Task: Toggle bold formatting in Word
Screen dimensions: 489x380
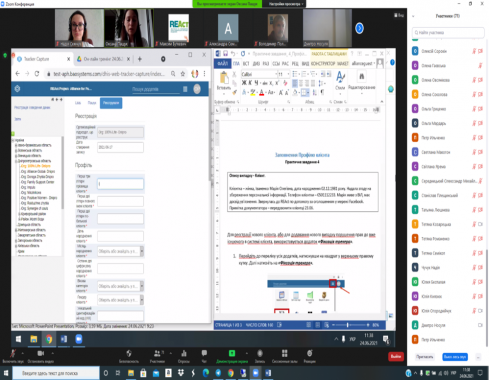Action: coord(244,83)
